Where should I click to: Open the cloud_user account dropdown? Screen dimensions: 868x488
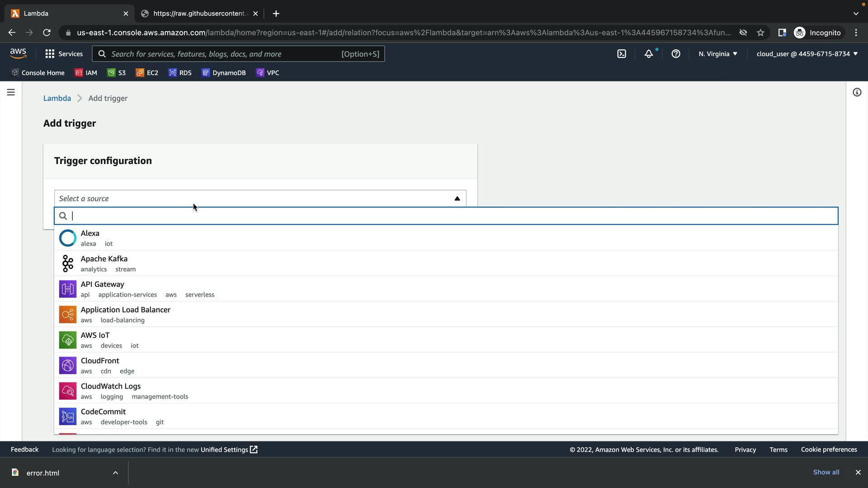click(x=807, y=54)
